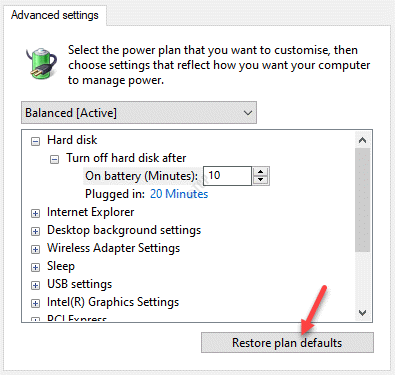The image size is (395, 375).
Task: Open the Balanced [Active] power plan dropdown
Action: coord(139,113)
